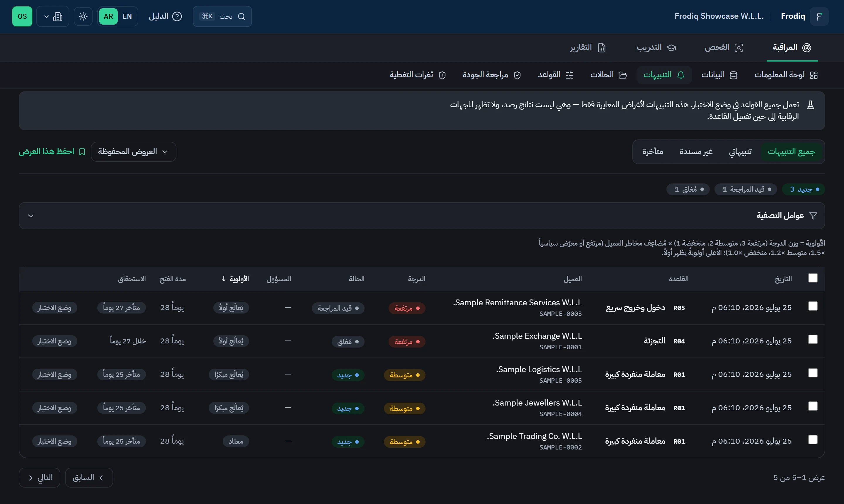Go to الحالات sub-tab
Screen dimensions: 844x504
pos(608,75)
